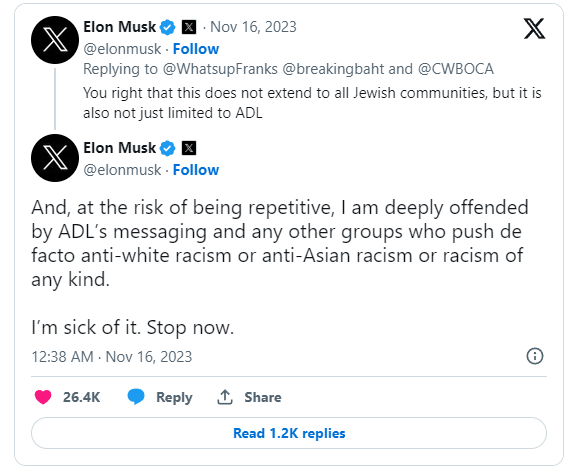Image resolution: width=582 pixels, height=470 pixels.
Task: Open the Nov 16, 2023 date on parent reply
Action: pos(254,27)
